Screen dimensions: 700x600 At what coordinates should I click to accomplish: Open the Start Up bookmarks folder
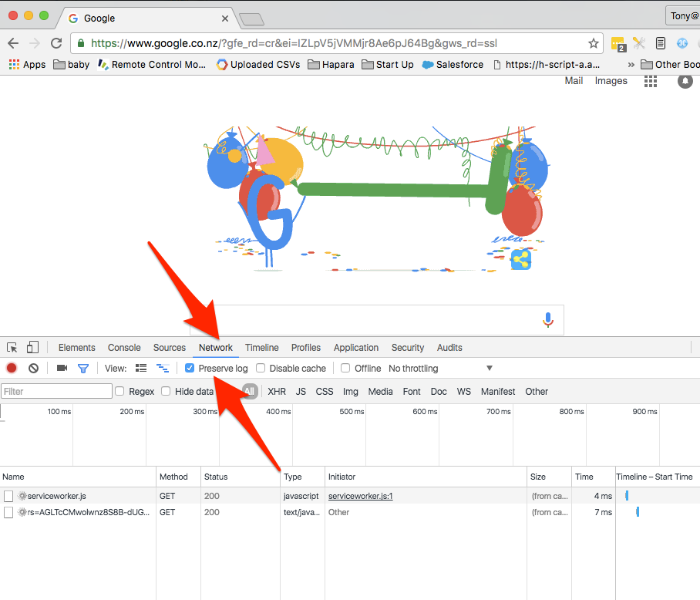[x=388, y=65]
